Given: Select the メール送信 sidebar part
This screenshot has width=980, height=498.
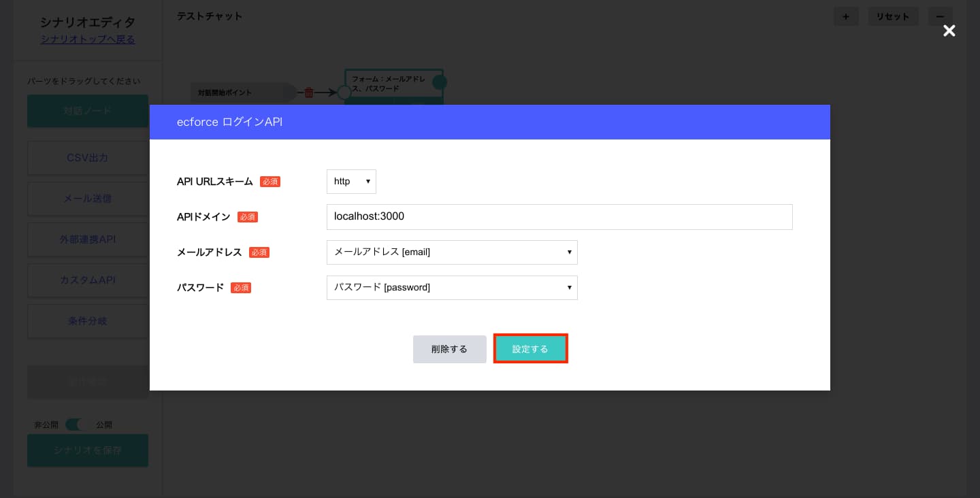Looking at the screenshot, I should [x=88, y=199].
